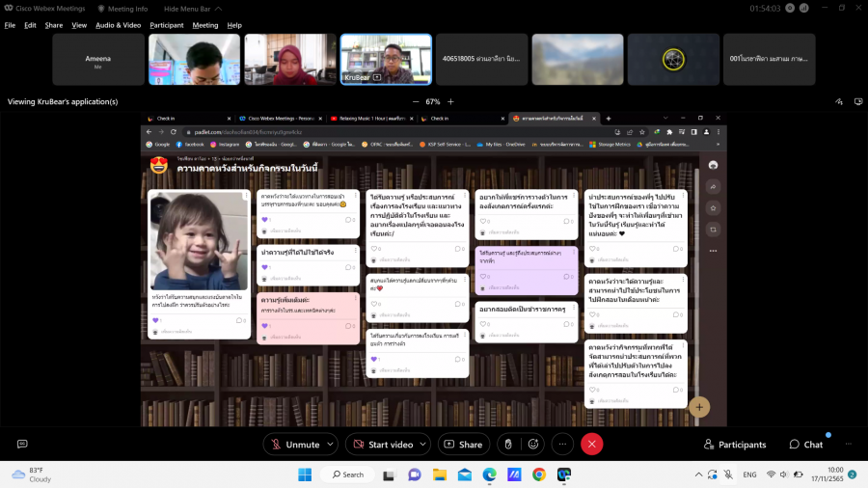Click the red leave meeting icon

click(x=592, y=445)
